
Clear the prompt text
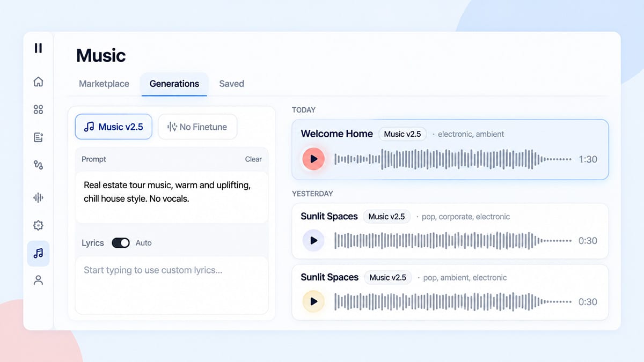pos(253,159)
